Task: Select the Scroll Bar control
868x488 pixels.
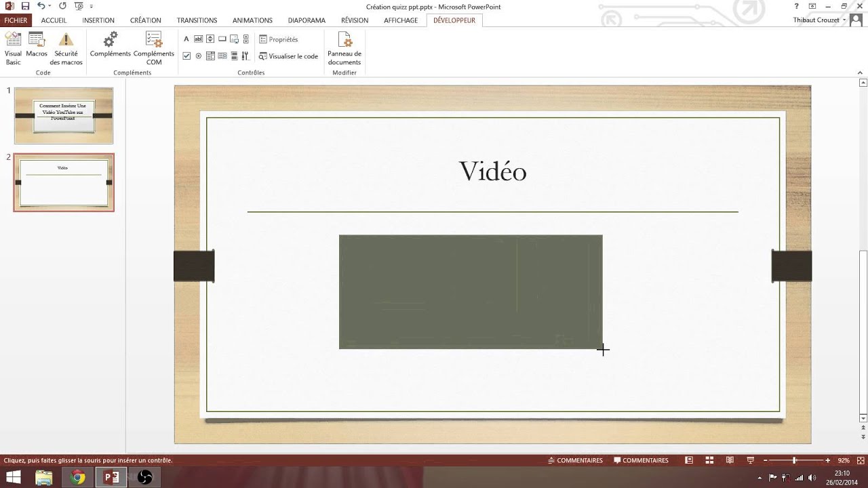Action: click(245, 39)
